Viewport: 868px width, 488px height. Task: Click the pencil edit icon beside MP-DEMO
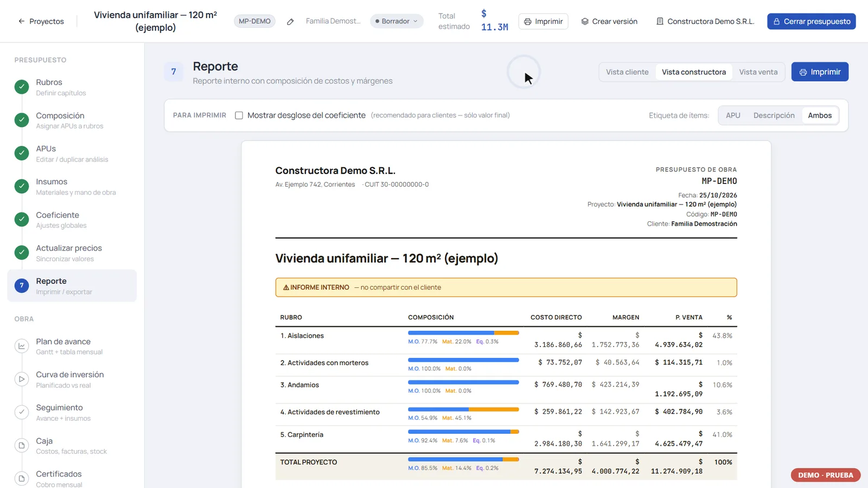(x=290, y=22)
